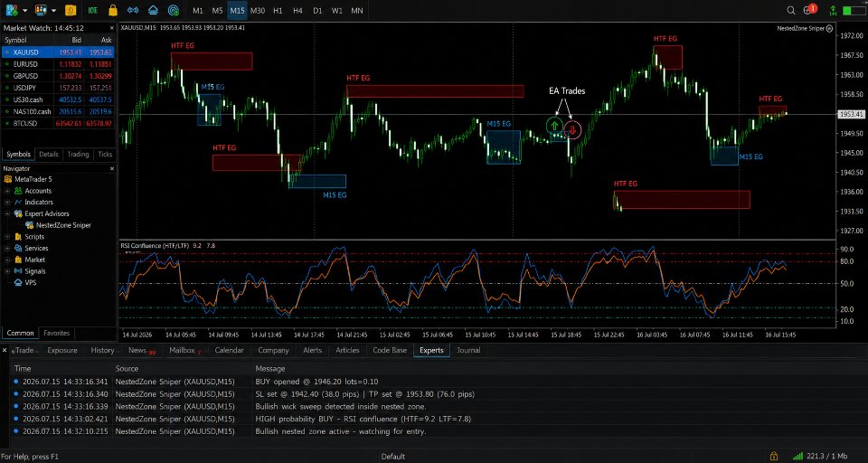
Task: Select US30.cash row in Market Watch
Action: pyautogui.click(x=58, y=99)
